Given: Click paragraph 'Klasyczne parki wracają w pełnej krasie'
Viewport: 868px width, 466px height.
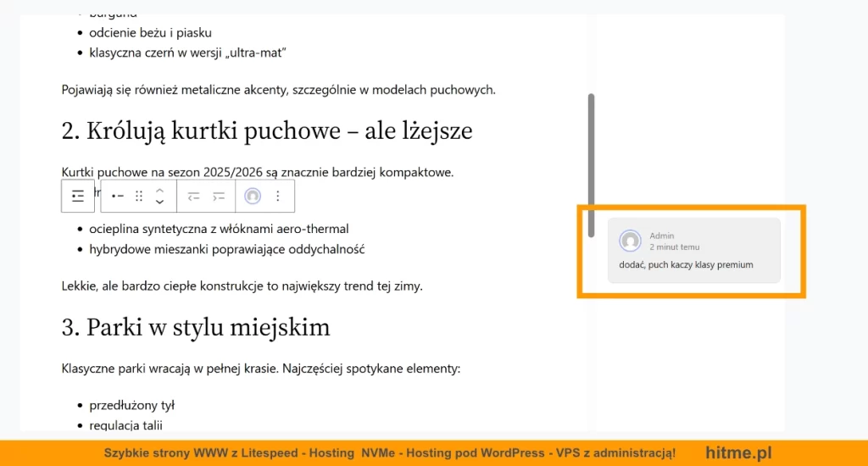Looking at the screenshot, I should (x=261, y=369).
